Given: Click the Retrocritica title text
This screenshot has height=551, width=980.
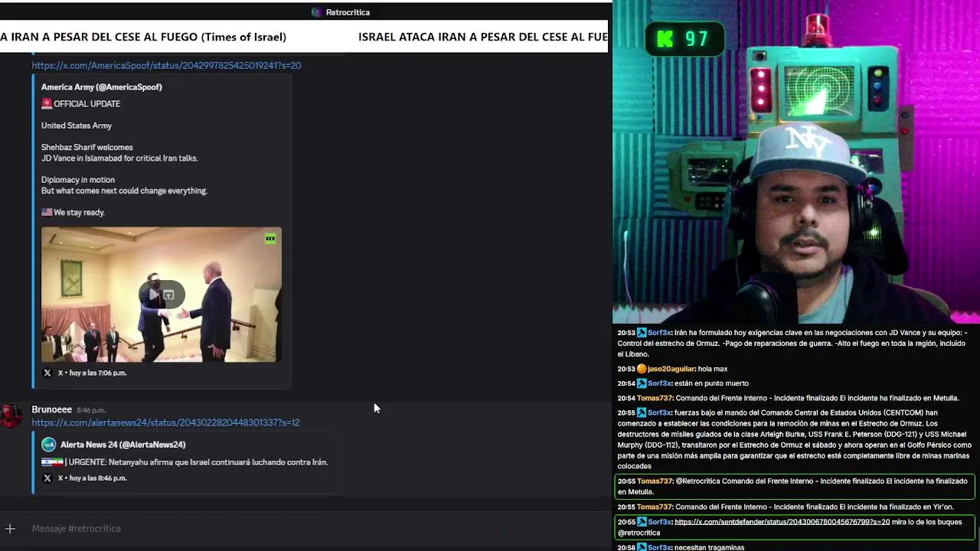Looking at the screenshot, I should click(348, 12).
